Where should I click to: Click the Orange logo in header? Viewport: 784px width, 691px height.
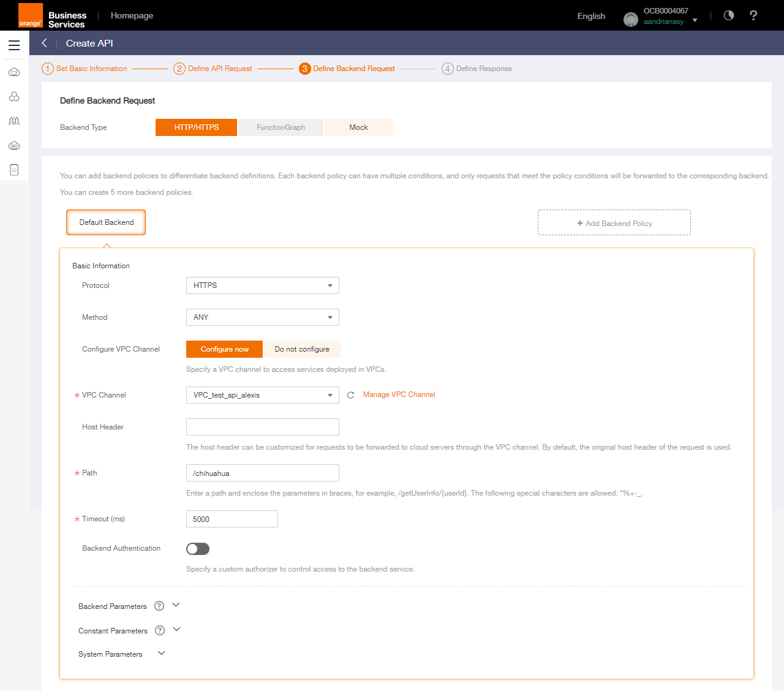tap(31, 15)
